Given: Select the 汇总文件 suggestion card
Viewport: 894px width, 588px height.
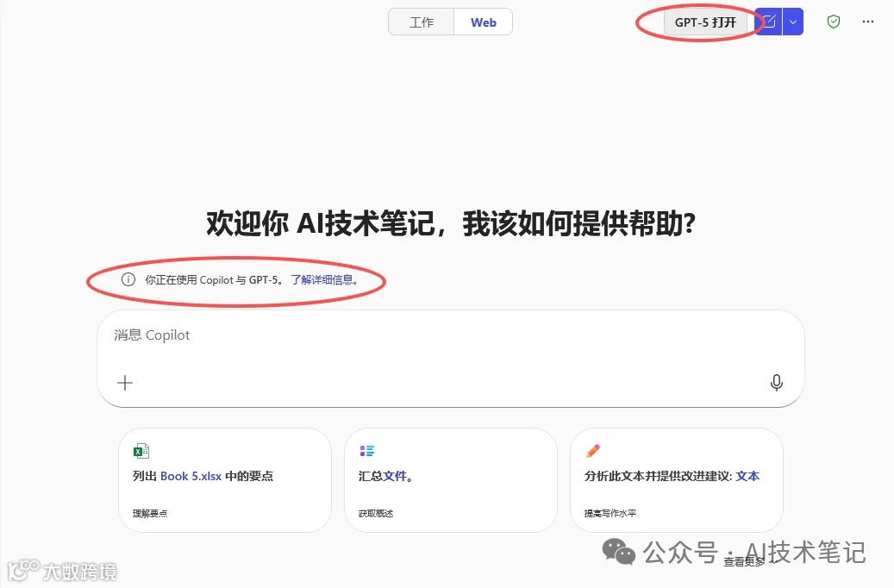Looking at the screenshot, I should 450,480.
